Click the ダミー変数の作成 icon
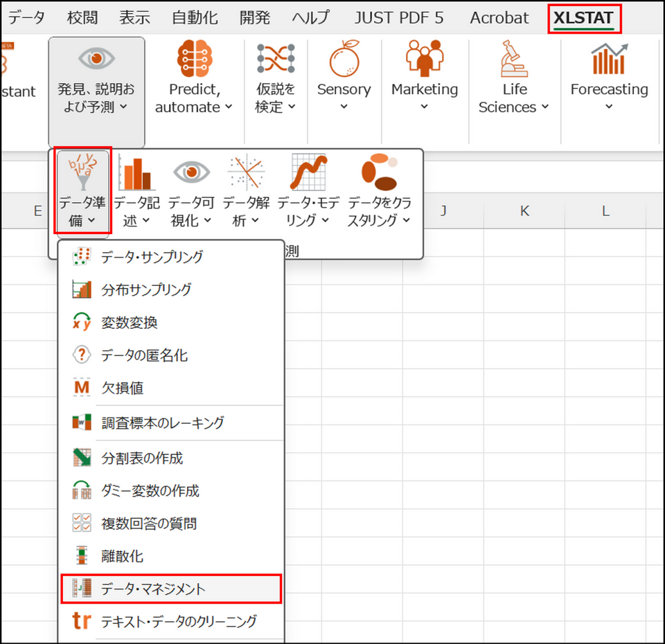The image size is (665, 644). [x=82, y=490]
